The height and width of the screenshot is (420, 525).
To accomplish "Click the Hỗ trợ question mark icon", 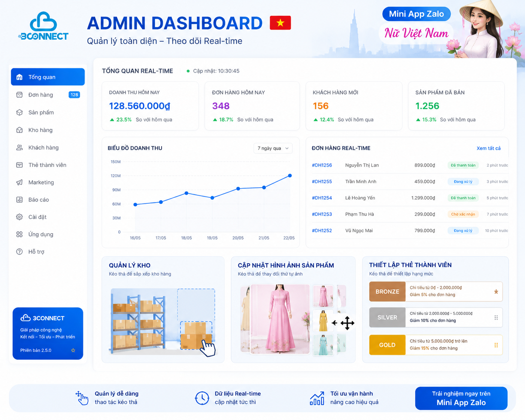I will 19,252.
